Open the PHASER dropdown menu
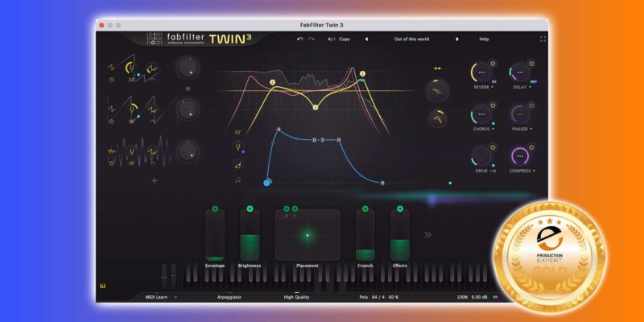Viewport: 644px width, 322px height. (x=522, y=129)
